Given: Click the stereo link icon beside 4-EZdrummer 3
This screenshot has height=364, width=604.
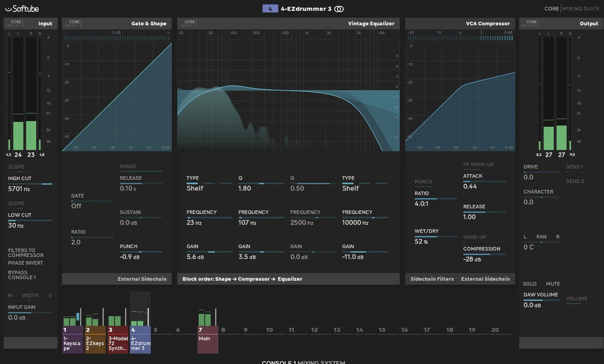Looking at the screenshot, I should (339, 9).
